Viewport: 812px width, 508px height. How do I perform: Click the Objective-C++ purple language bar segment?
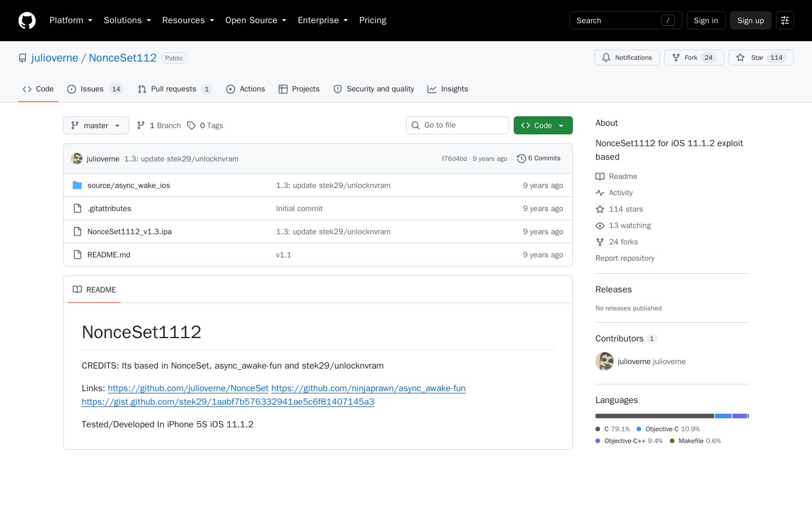[740, 416]
